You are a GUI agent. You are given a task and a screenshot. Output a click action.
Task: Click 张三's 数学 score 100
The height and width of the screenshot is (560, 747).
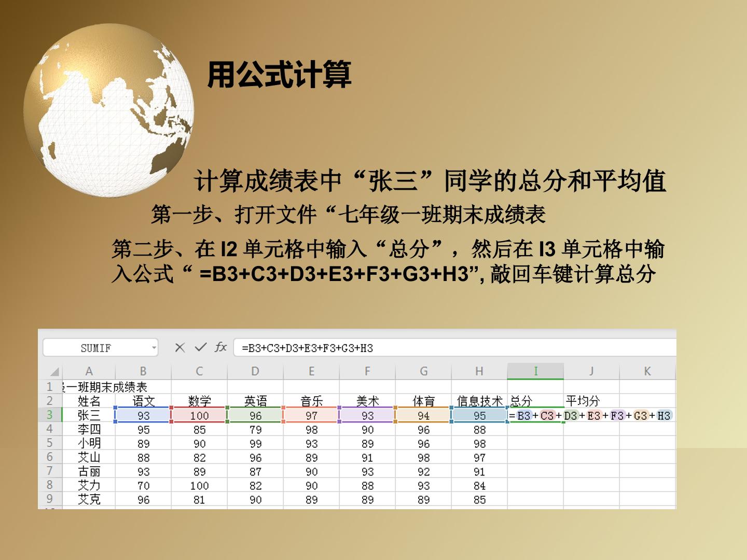click(x=199, y=415)
